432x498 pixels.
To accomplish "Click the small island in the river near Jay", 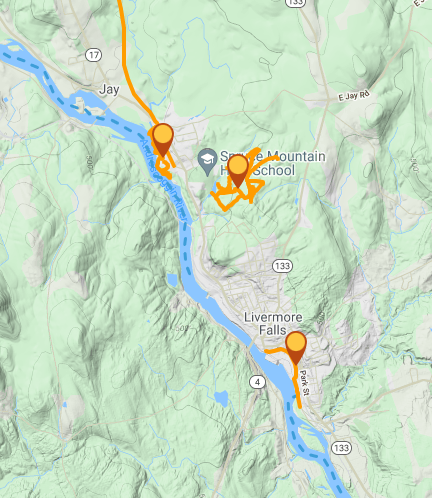I will point(79,103).
